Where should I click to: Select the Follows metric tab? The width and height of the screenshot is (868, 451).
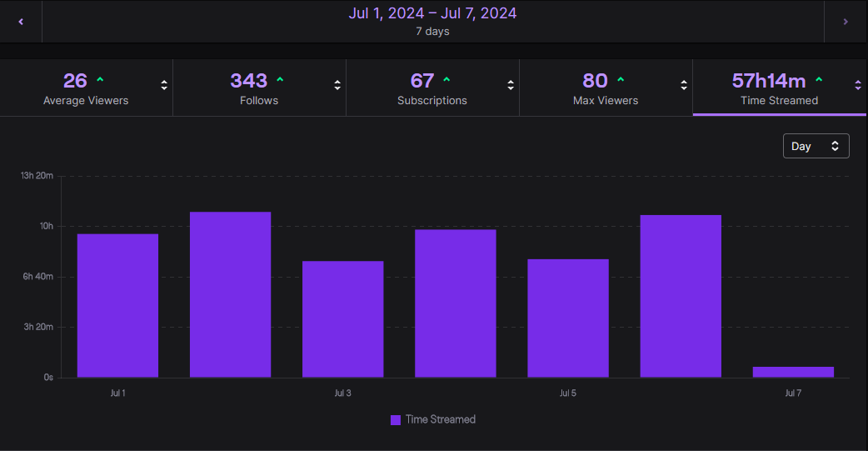point(260,88)
